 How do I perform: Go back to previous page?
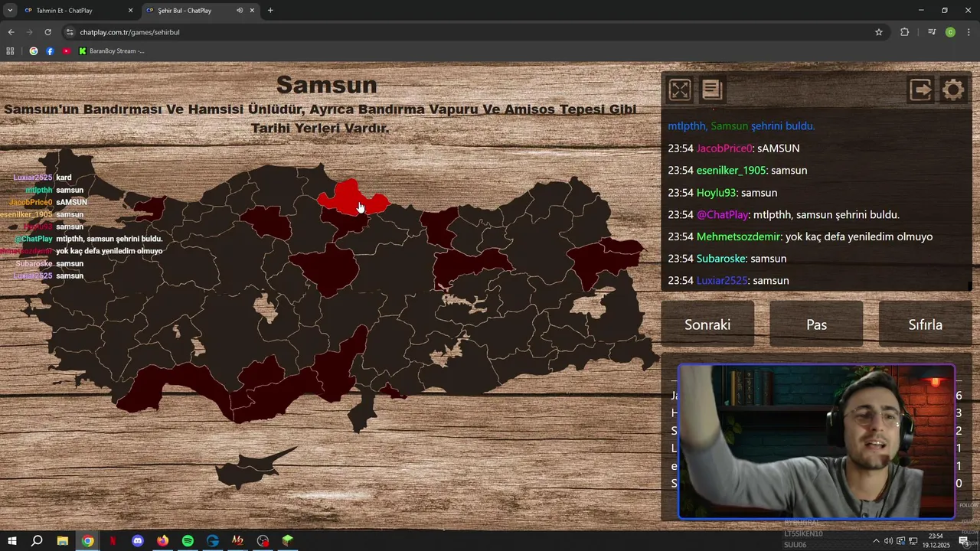(x=11, y=32)
